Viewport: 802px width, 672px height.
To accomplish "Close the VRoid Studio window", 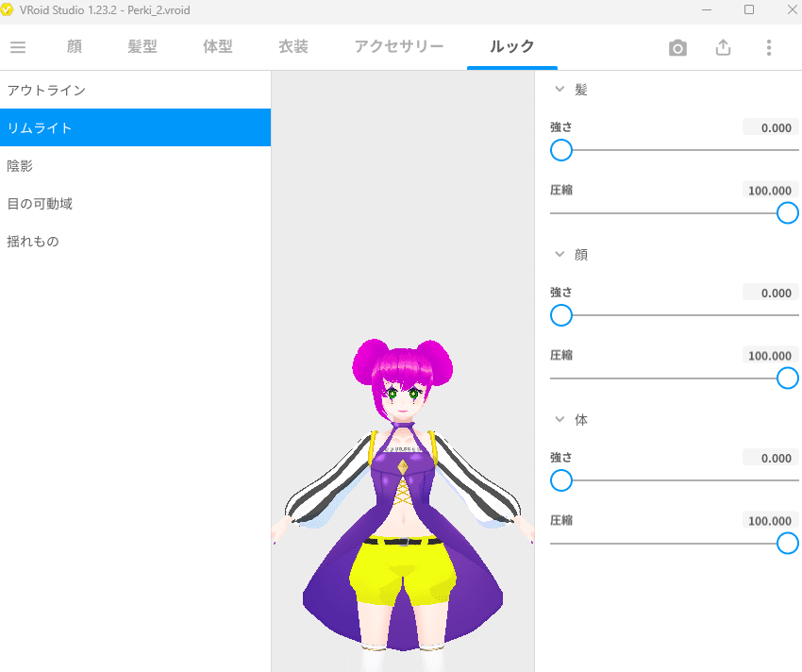I will coord(792,9).
